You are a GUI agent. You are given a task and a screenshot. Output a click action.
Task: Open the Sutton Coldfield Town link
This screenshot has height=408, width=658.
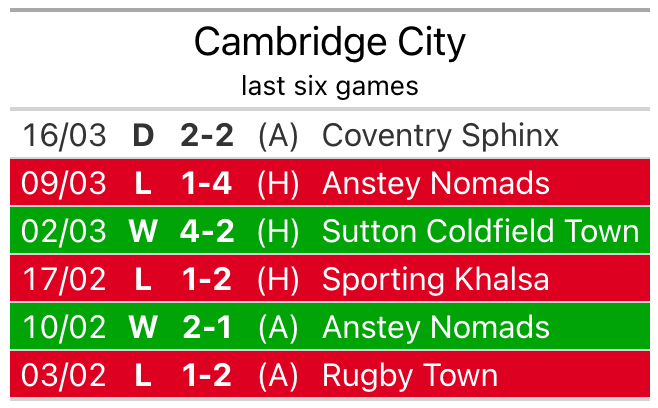[480, 231]
